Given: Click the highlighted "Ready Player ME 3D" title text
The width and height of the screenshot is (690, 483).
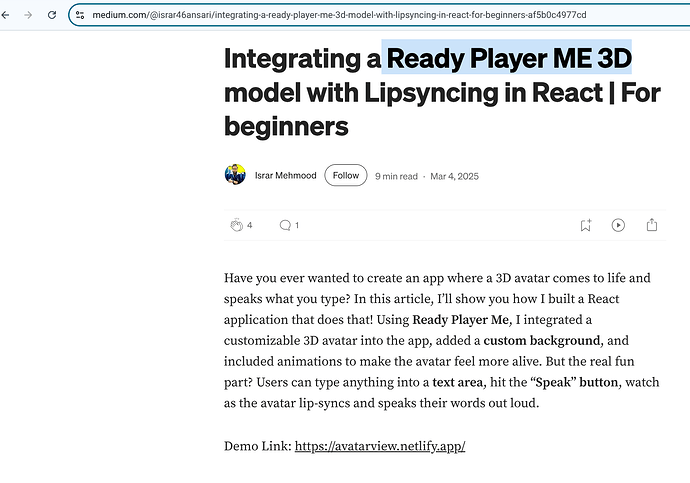Looking at the screenshot, I should 509,58.
